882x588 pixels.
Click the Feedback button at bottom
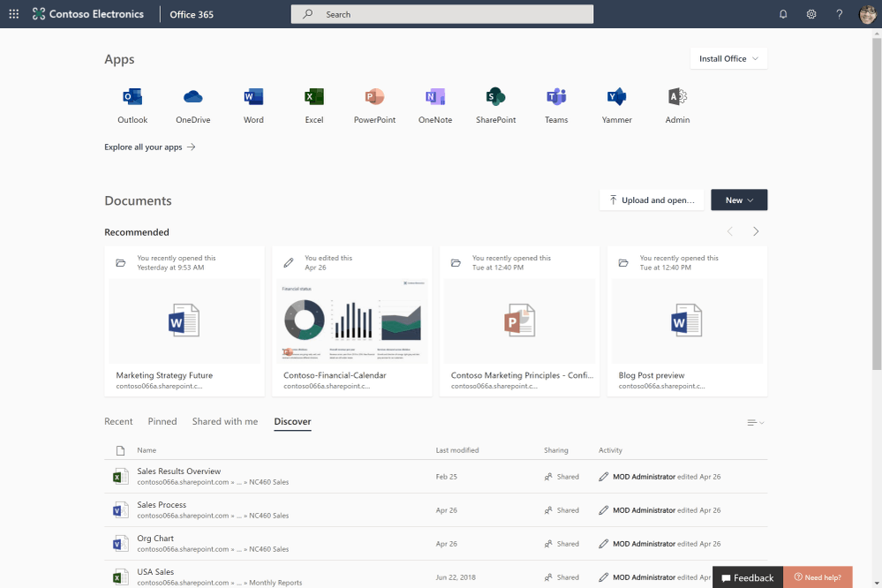pyautogui.click(x=747, y=577)
